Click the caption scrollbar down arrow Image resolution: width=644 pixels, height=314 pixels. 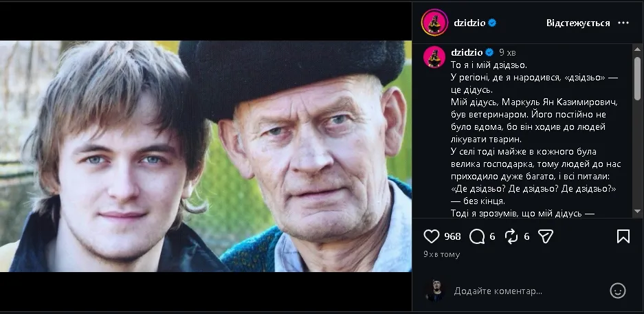pos(637,212)
